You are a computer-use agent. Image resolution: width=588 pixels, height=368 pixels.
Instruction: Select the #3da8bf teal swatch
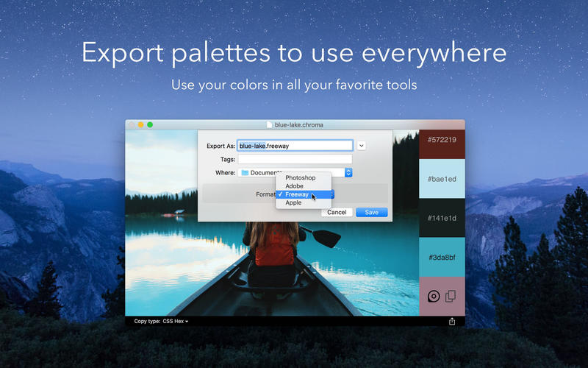(x=442, y=257)
